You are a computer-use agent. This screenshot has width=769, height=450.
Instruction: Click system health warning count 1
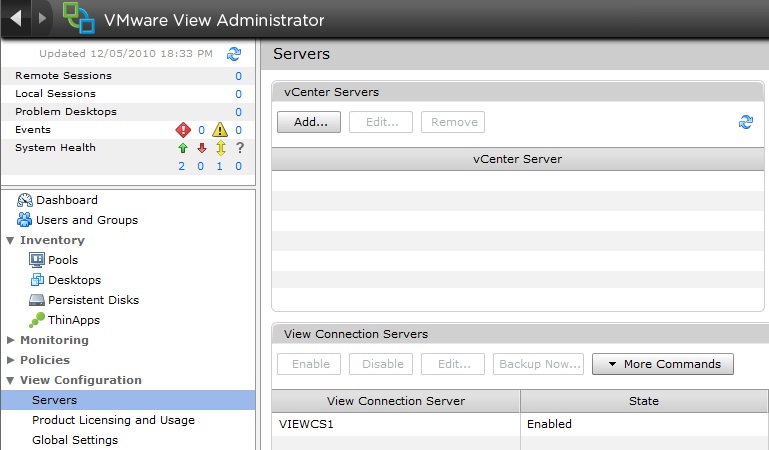pos(219,166)
